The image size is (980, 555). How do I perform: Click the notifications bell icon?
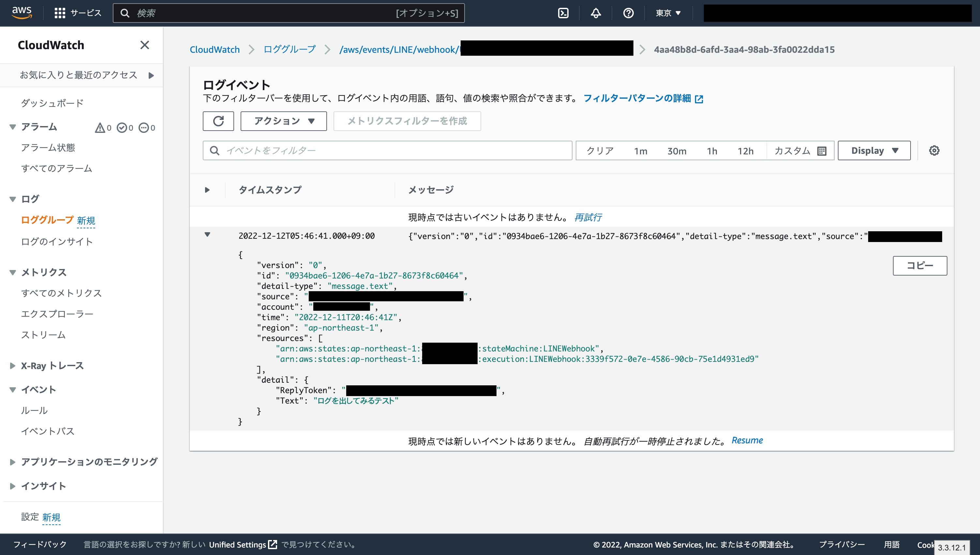[596, 13]
